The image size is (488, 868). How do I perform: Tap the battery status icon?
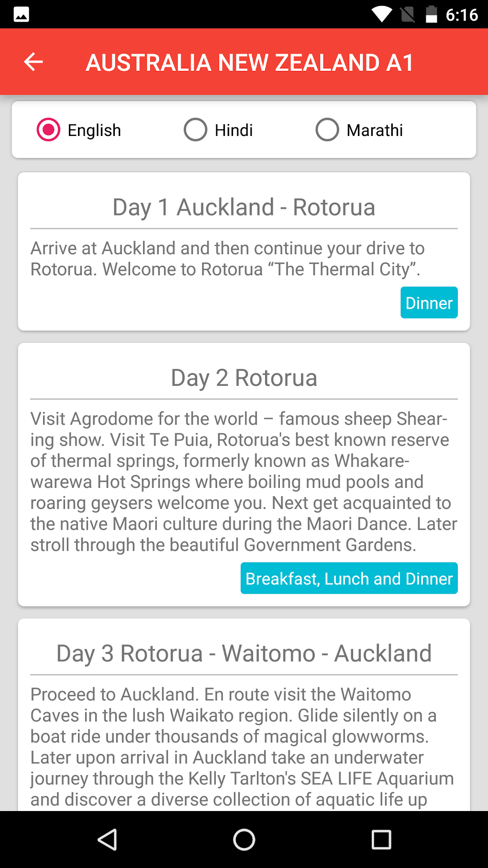(x=431, y=14)
